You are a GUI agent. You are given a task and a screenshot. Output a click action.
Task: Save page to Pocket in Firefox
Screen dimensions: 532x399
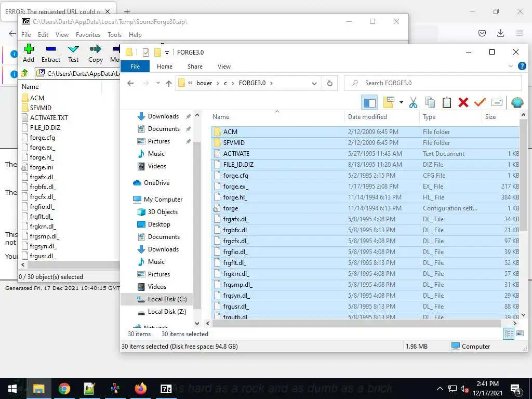pos(482,33)
